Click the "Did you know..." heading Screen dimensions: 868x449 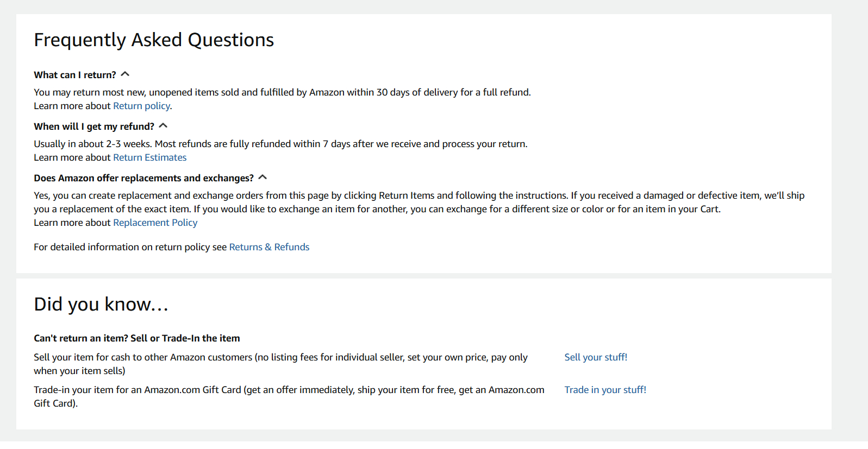(101, 304)
